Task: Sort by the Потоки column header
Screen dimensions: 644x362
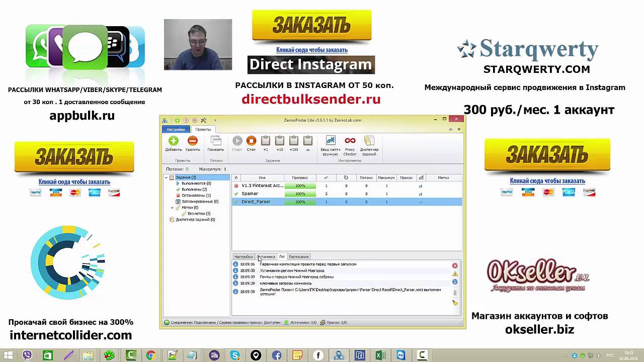Action: pos(366,177)
